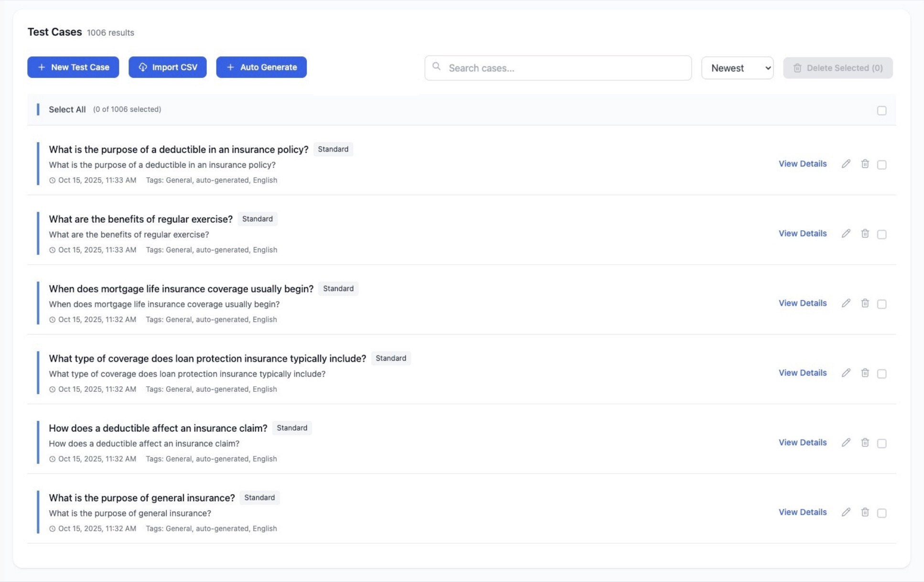Open the Newest sort dropdown

[x=737, y=68]
